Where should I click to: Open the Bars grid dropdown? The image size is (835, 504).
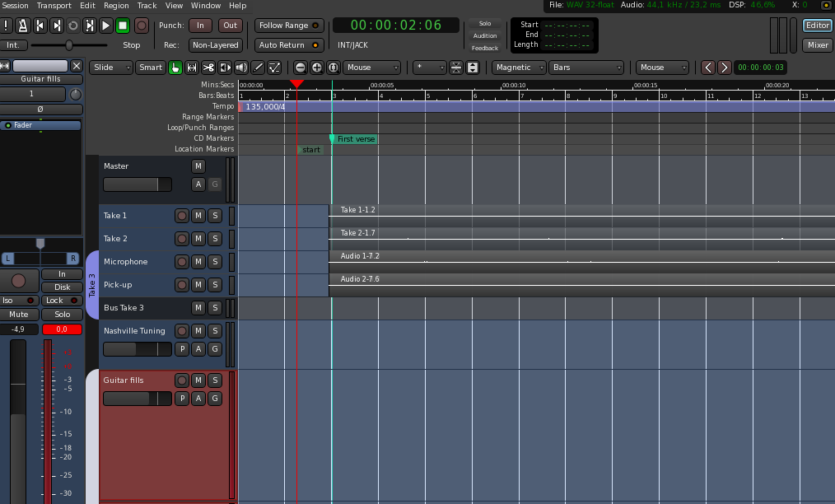point(585,68)
